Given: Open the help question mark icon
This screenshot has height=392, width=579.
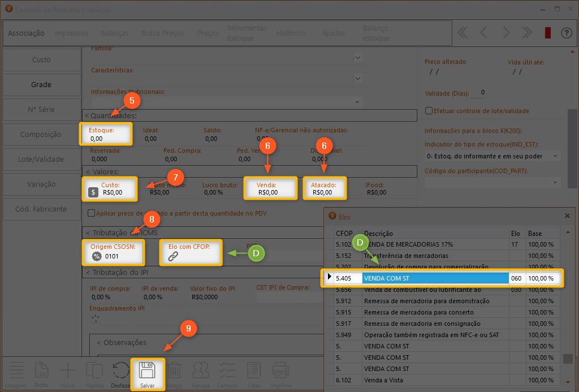Looking at the screenshot, I should pos(567,33).
